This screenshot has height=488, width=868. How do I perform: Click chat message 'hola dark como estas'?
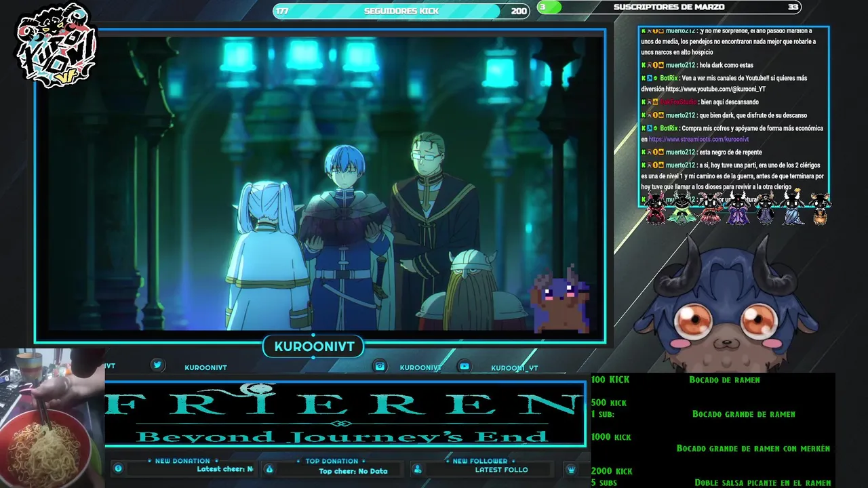tap(726, 66)
